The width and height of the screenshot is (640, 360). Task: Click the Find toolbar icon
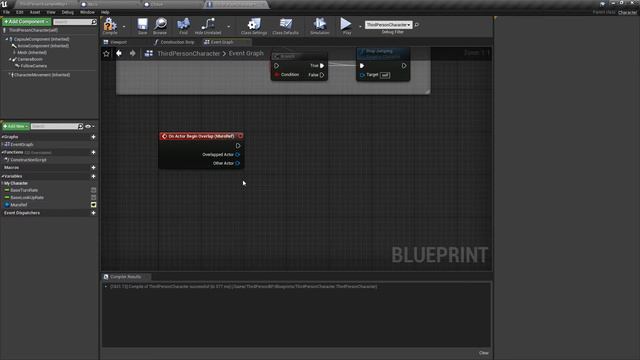(184, 24)
